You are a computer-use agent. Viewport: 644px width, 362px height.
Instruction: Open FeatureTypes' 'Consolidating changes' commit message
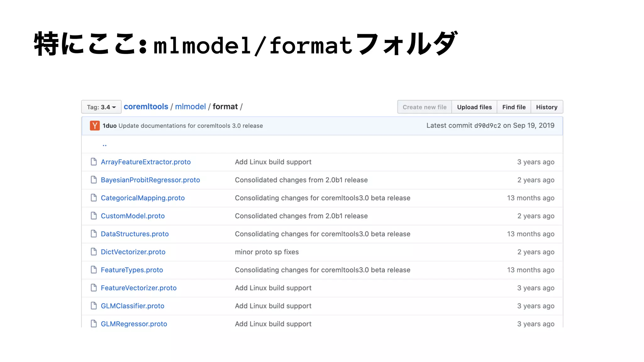(x=323, y=270)
